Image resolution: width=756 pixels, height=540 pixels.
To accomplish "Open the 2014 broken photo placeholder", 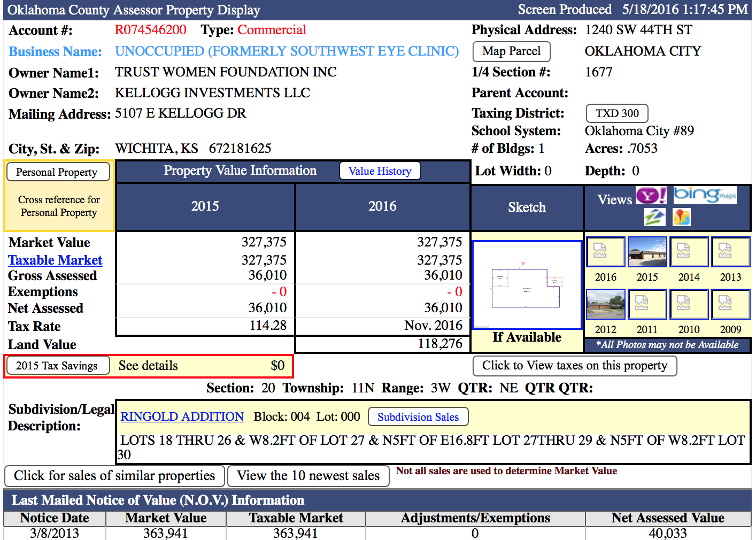I will click(689, 252).
